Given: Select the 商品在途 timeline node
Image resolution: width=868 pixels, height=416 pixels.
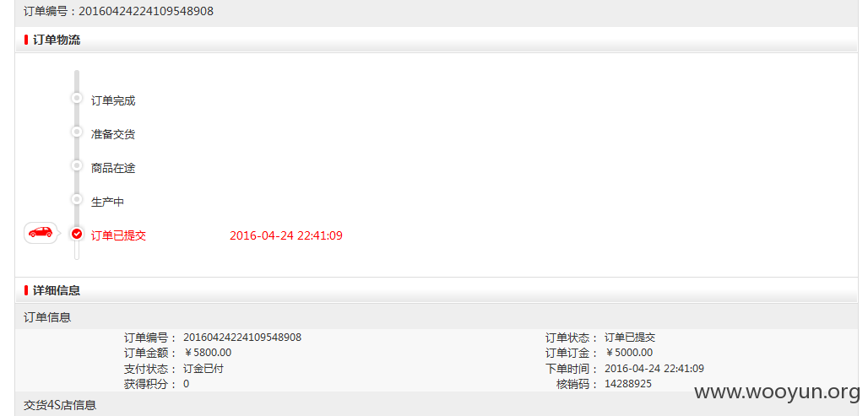Looking at the screenshot, I should click(77, 165).
